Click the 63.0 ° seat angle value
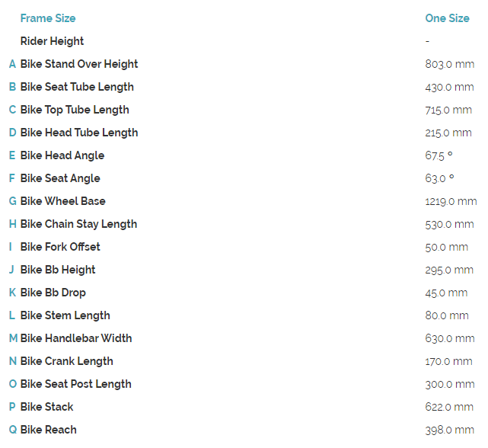 (439, 179)
